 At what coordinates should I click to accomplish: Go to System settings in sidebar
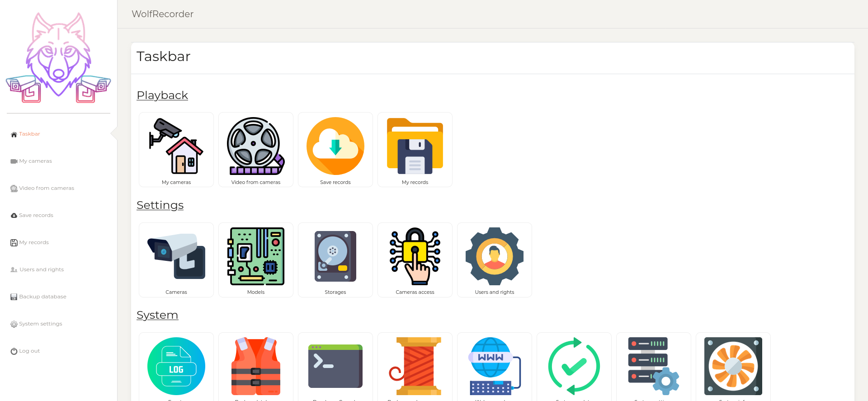pos(40,324)
